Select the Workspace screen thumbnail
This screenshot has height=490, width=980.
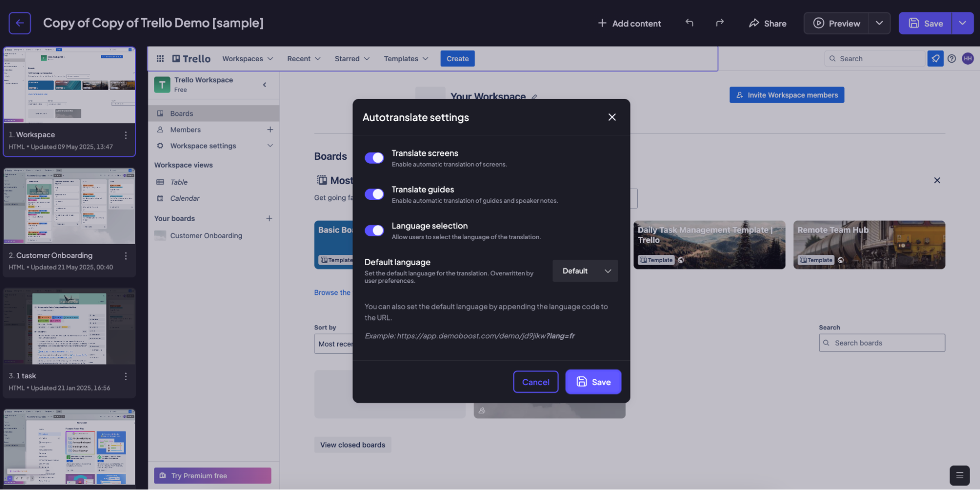(69, 85)
